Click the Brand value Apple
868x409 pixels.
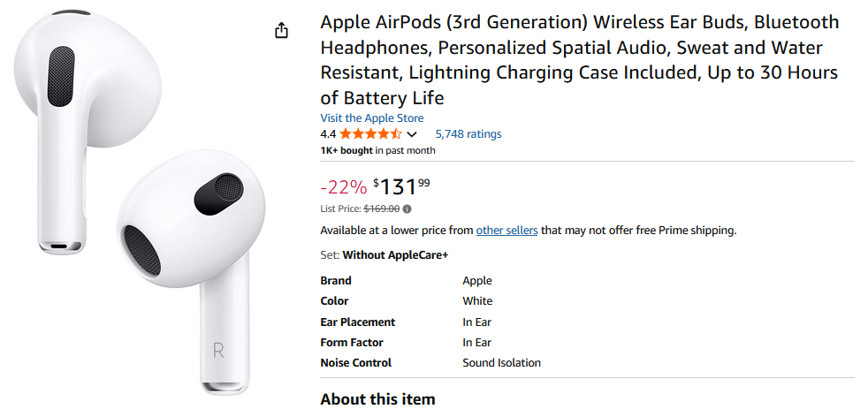click(x=477, y=281)
